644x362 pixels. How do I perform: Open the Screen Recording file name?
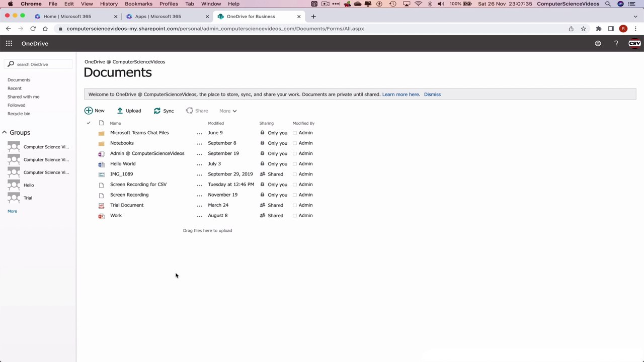pyautogui.click(x=129, y=195)
